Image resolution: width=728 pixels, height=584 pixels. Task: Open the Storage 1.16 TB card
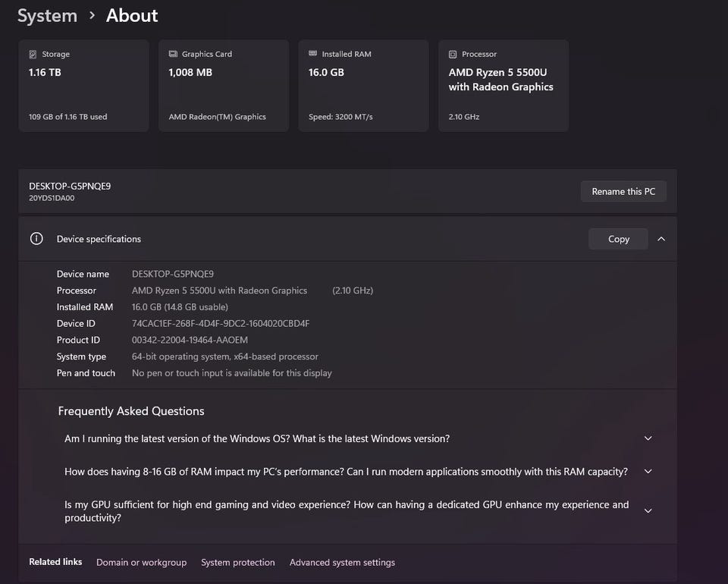(x=83, y=86)
